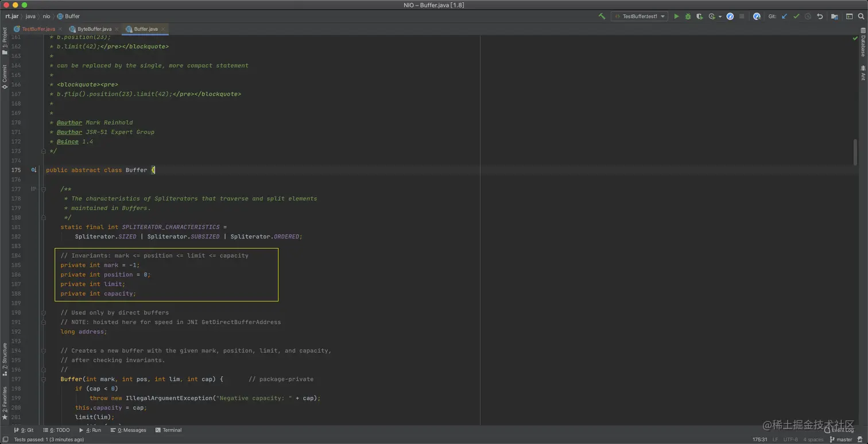Image resolution: width=868 pixels, height=444 pixels.
Task: Click Buffer class breadcrumb
Action: (x=68, y=16)
